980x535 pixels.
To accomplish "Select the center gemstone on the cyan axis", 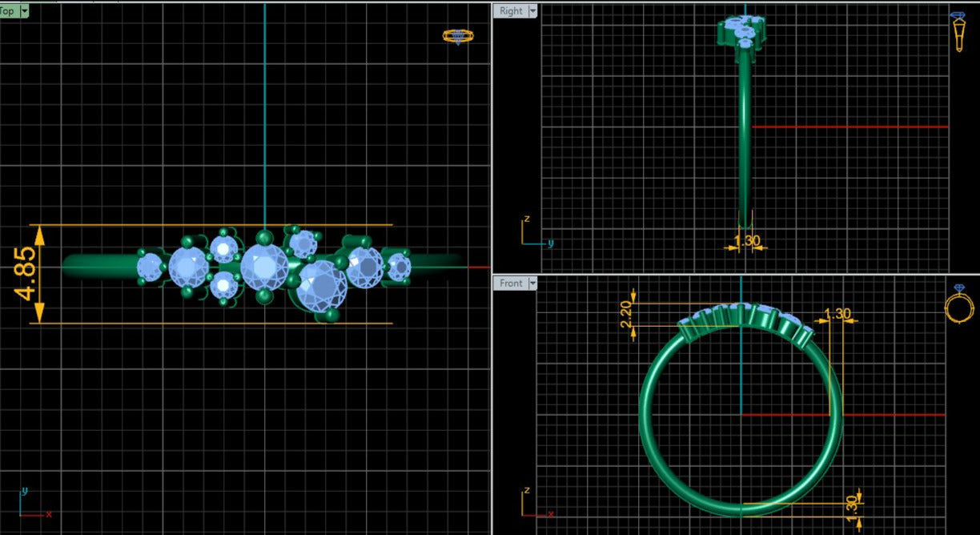I will click(x=264, y=267).
